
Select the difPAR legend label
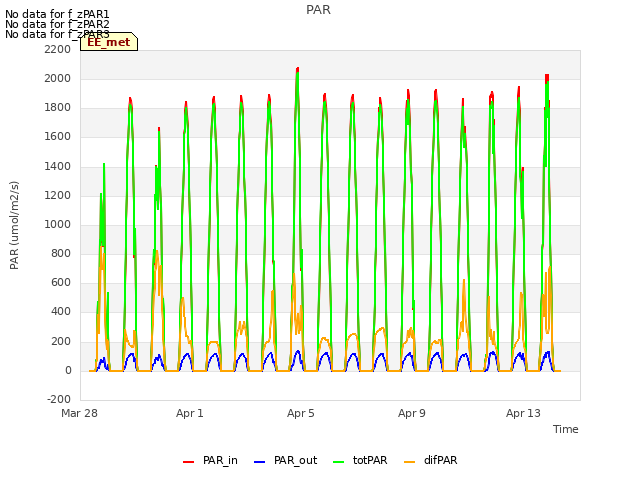coord(440,460)
